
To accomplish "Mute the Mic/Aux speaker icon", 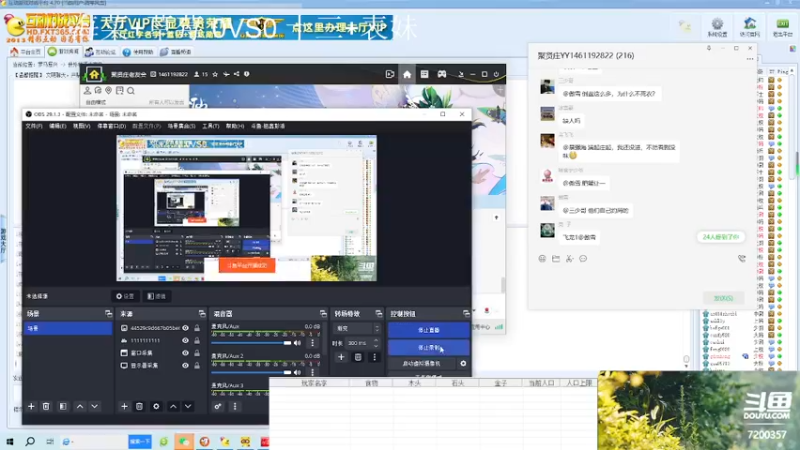I will pyautogui.click(x=297, y=343).
